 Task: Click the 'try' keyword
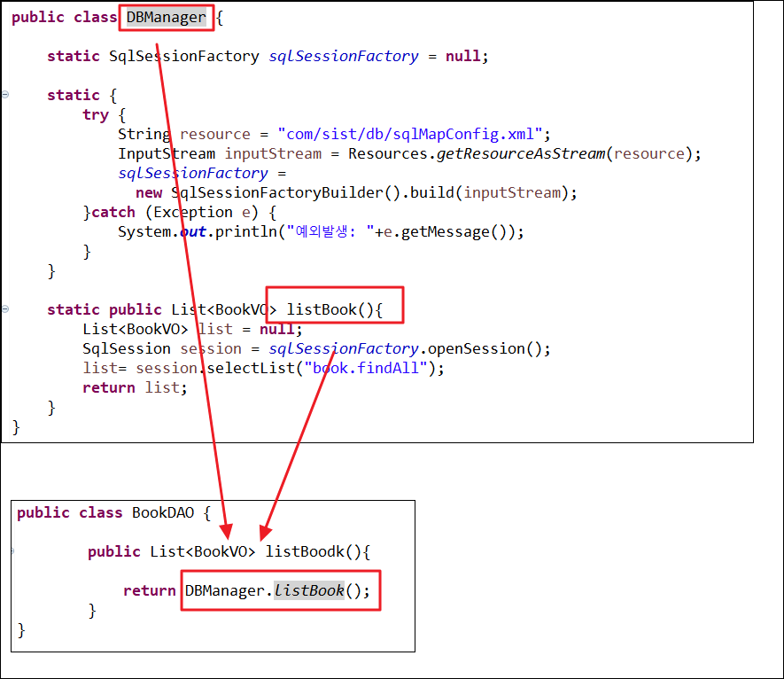(x=96, y=115)
